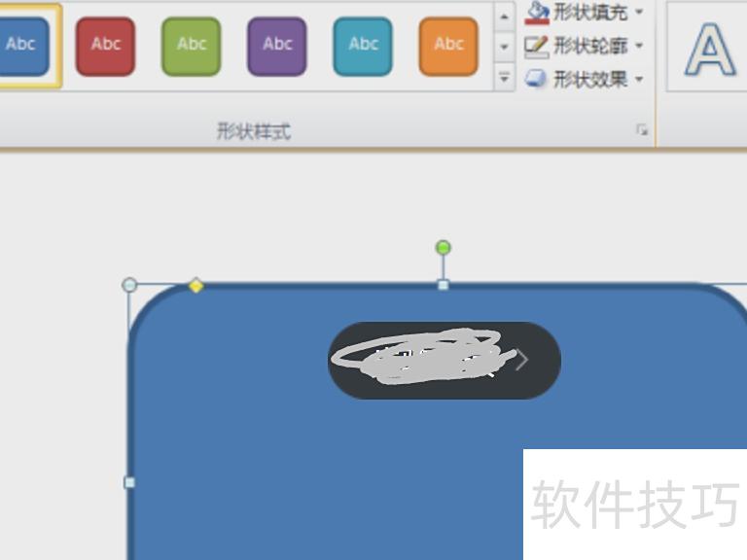Open the 形状填充 dropdown arrow
The height and width of the screenshot is (560, 747).
point(639,12)
